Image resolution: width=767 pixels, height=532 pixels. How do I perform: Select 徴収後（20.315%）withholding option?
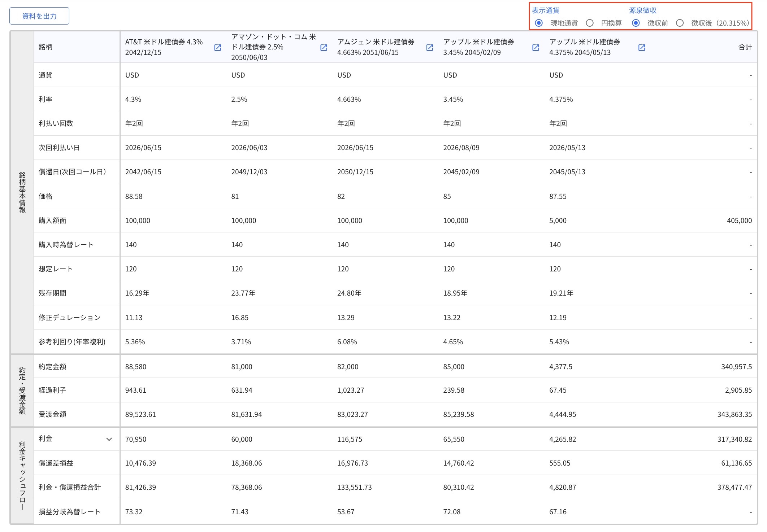[680, 23]
